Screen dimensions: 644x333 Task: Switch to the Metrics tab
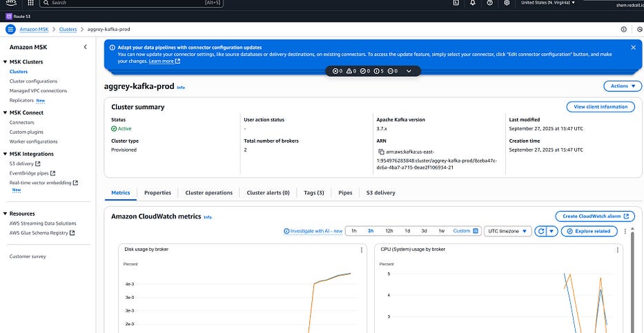(121, 193)
